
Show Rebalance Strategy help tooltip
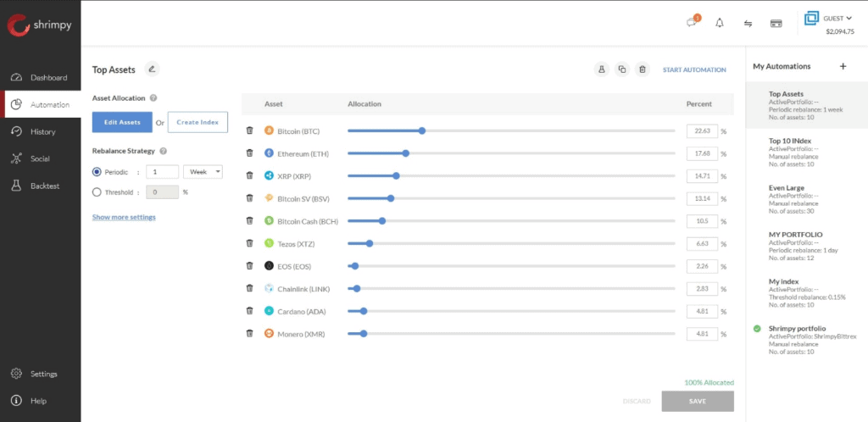pyautogui.click(x=163, y=151)
